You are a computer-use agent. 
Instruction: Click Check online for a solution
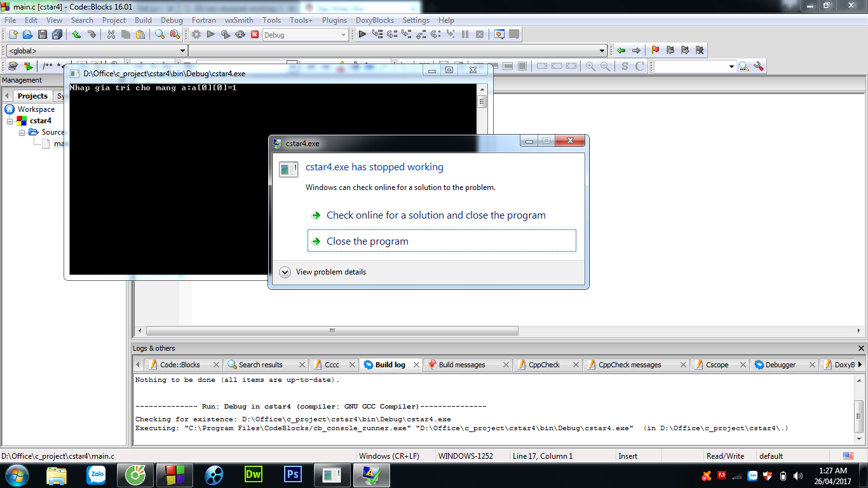pyautogui.click(x=435, y=215)
